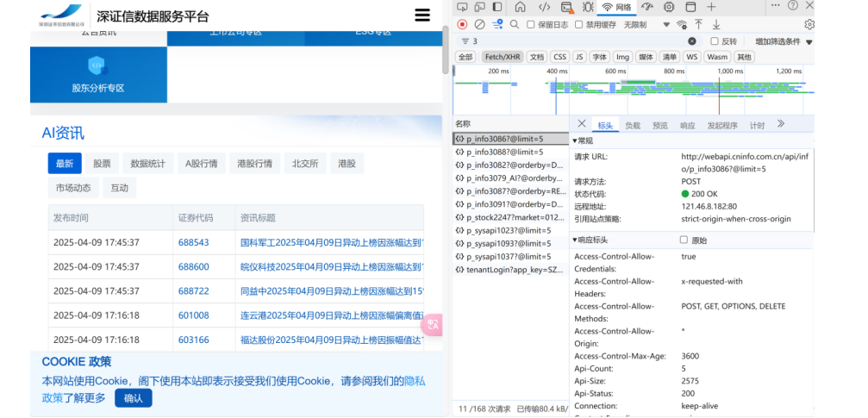The height and width of the screenshot is (418, 868).
Task: Toggle the Fetch/XHR type filter
Action: click(502, 57)
